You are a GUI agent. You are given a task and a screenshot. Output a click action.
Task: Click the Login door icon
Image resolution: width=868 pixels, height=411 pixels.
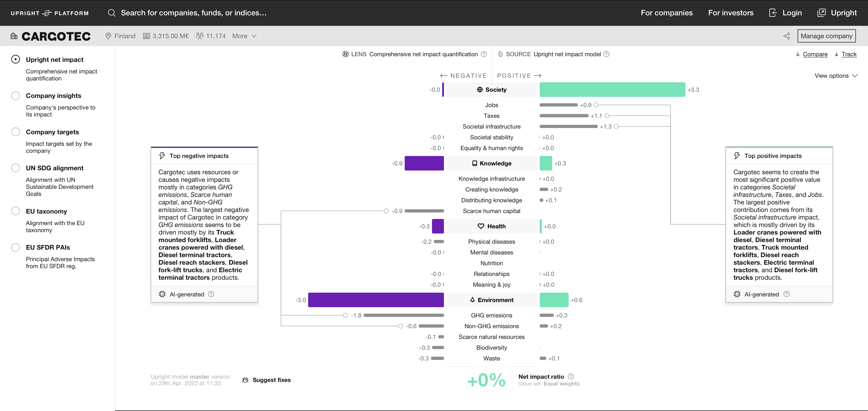(x=773, y=13)
